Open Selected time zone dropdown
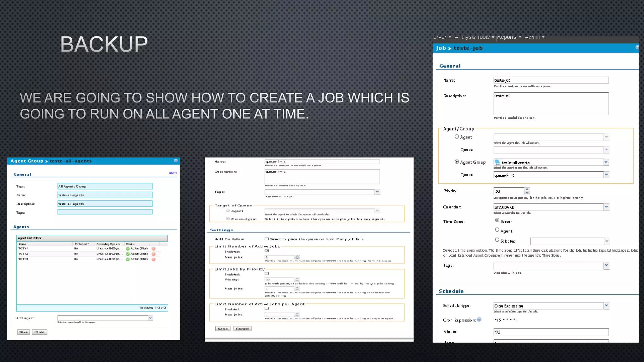 click(607, 241)
